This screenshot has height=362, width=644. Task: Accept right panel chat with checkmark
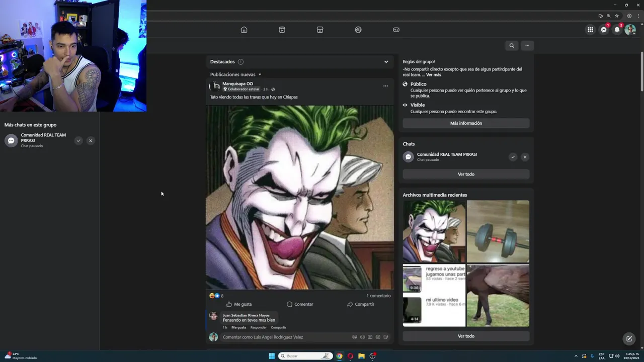pyautogui.click(x=513, y=157)
